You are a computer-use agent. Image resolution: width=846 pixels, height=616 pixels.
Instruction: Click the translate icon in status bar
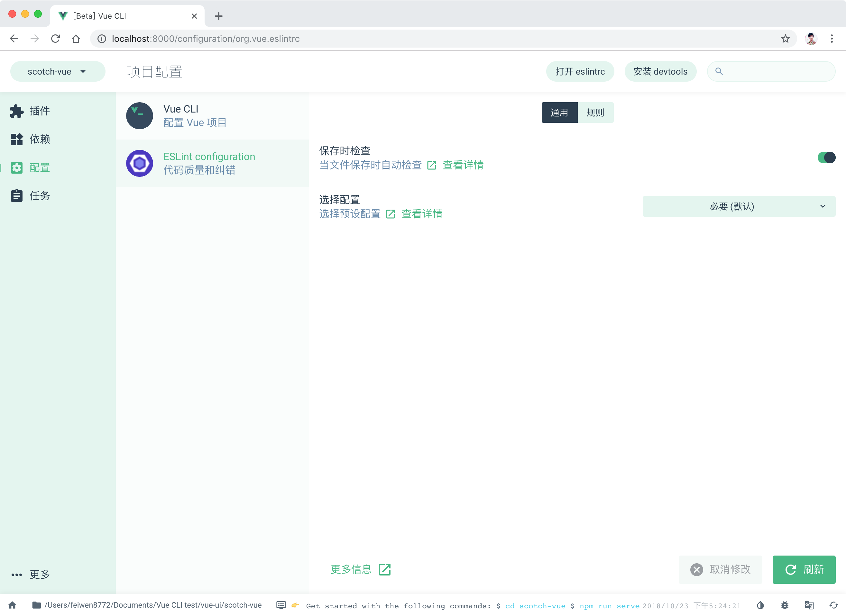click(x=809, y=605)
